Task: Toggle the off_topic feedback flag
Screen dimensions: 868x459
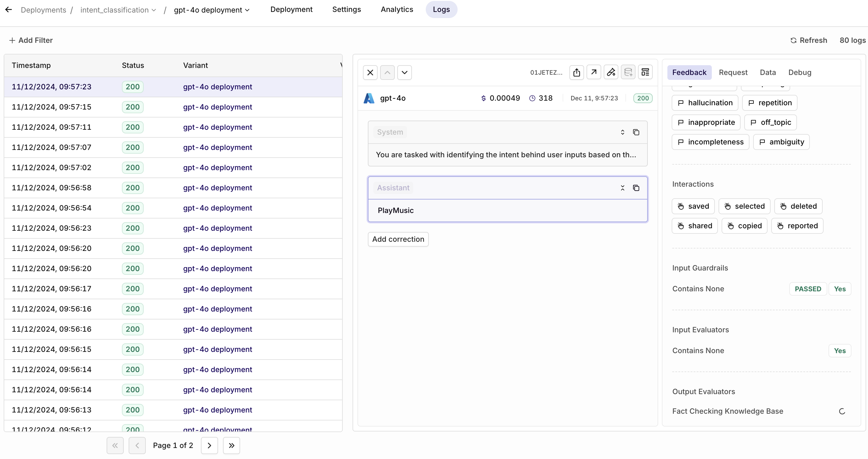Action: [770, 122]
